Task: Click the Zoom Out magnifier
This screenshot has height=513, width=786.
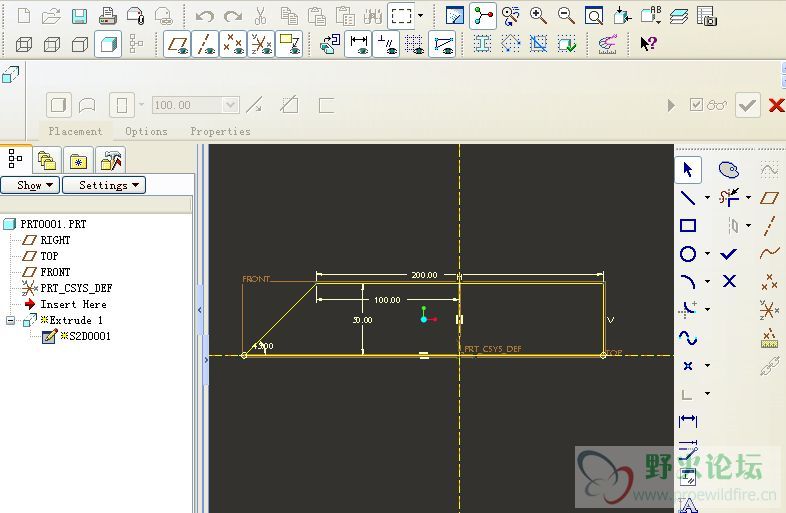Action: tap(566, 16)
